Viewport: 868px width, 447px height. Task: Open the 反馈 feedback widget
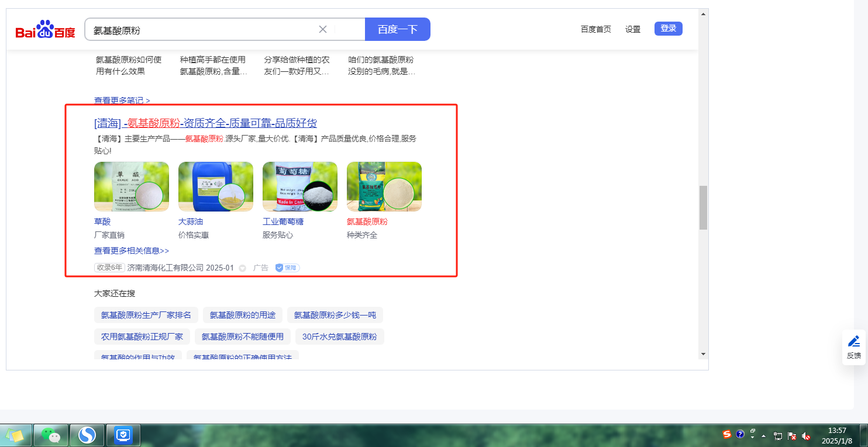pos(854,347)
